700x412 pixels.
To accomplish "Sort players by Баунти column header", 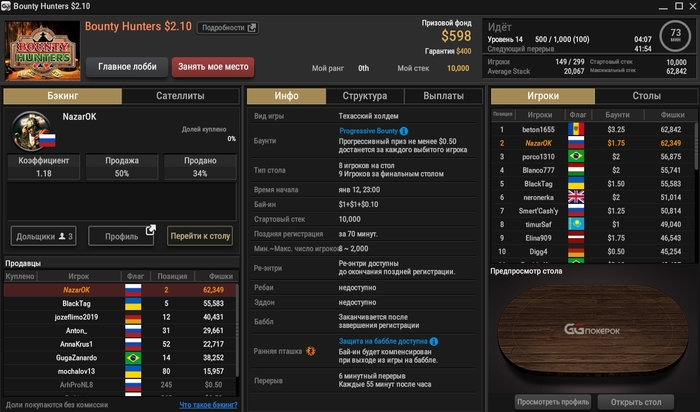I will [x=617, y=115].
